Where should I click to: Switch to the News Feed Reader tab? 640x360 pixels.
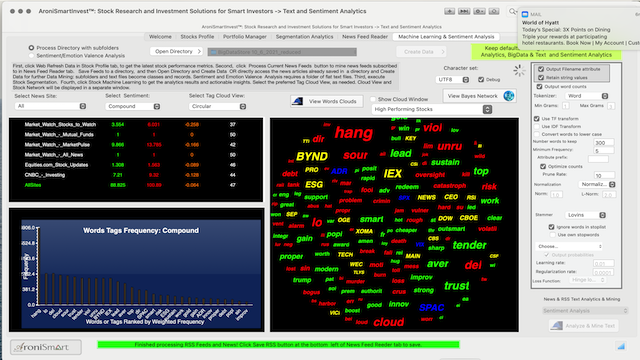(365, 37)
